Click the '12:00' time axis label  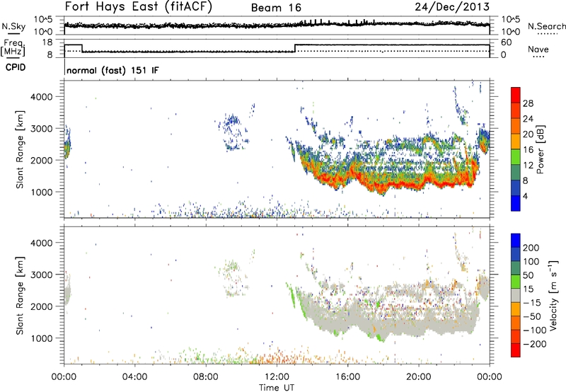point(277,377)
